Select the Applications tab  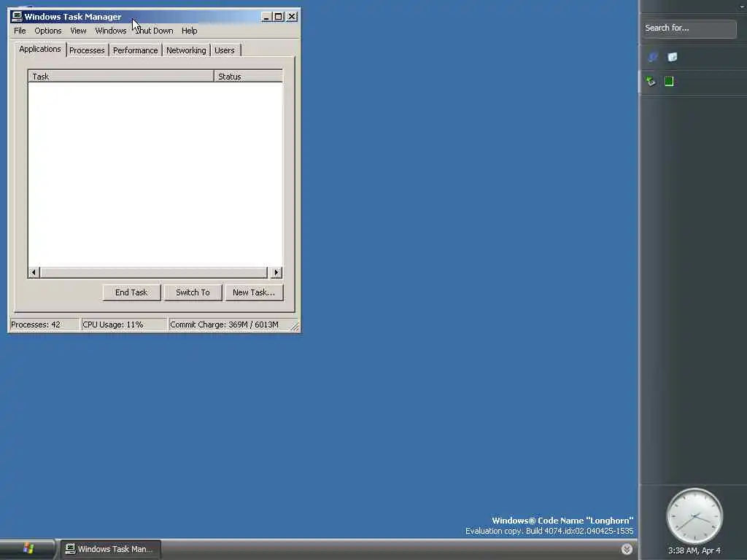tap(40, 49)
